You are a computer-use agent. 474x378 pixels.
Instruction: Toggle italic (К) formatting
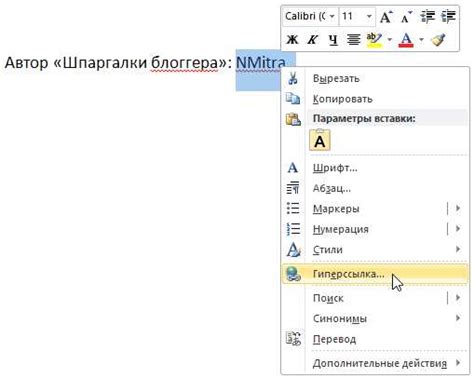(313, 40)
